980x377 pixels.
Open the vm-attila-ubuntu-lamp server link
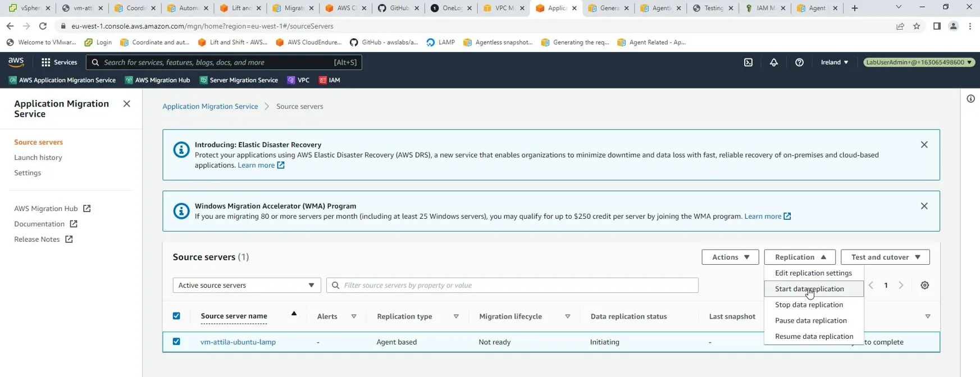click(238, 342)
